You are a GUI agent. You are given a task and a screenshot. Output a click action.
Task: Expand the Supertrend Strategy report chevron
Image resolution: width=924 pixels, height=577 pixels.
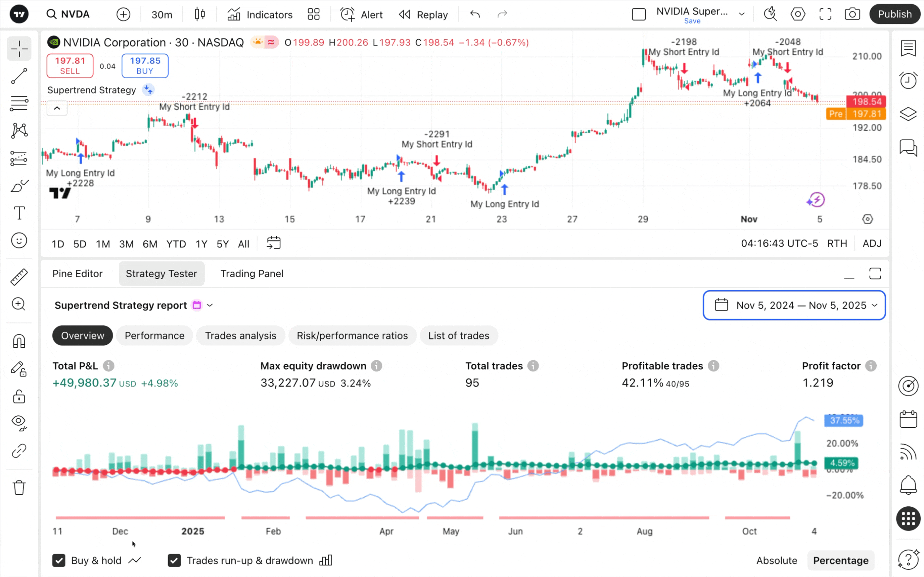(210, 305)
